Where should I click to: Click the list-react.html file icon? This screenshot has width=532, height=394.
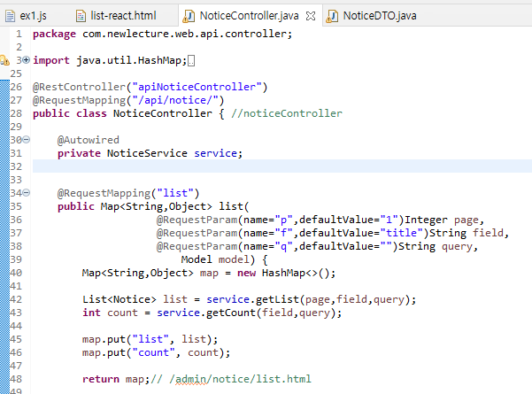(x=81, y=16)
